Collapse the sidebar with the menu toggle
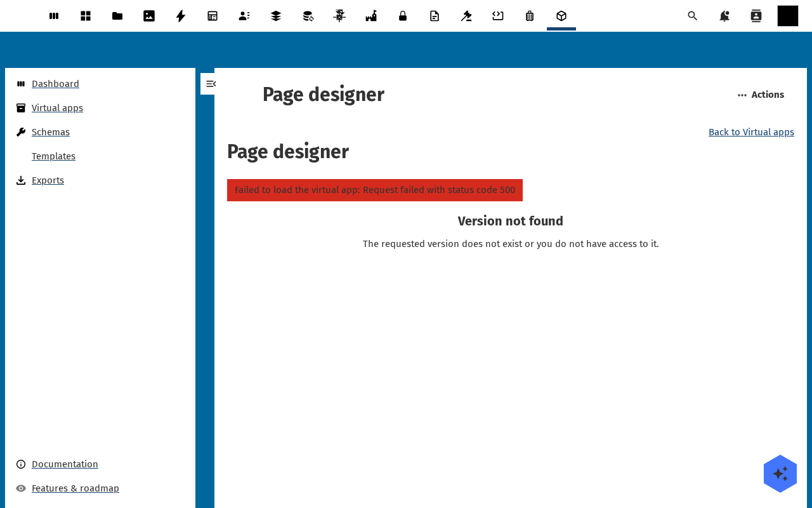 coord(211,84)
